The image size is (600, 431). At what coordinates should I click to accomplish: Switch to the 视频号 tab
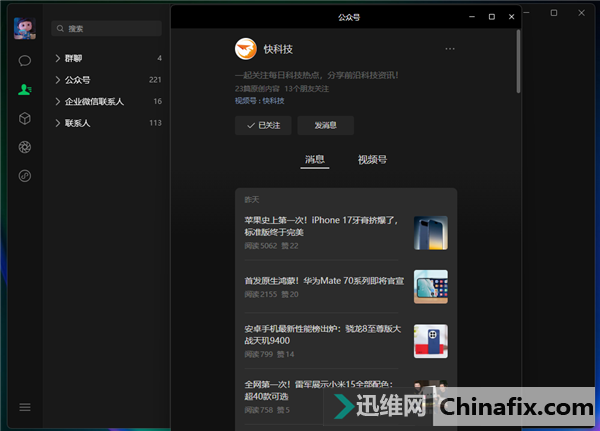(x=372, y=160)
